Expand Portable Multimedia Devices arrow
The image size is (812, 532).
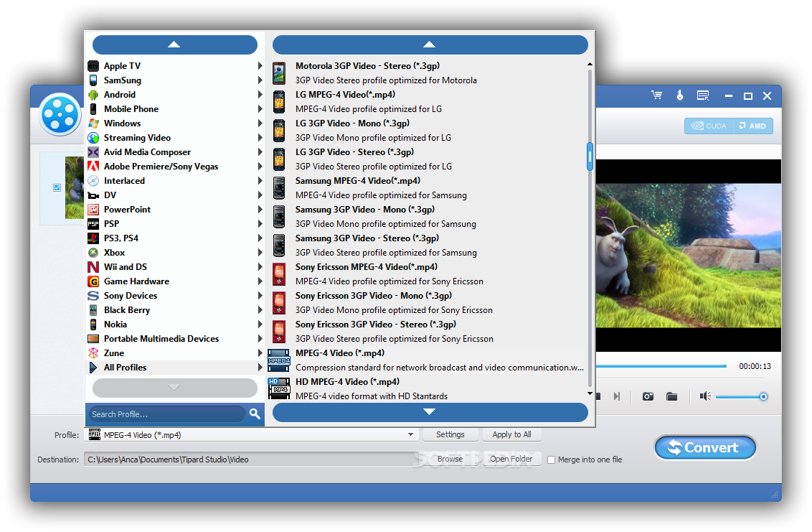260,339
